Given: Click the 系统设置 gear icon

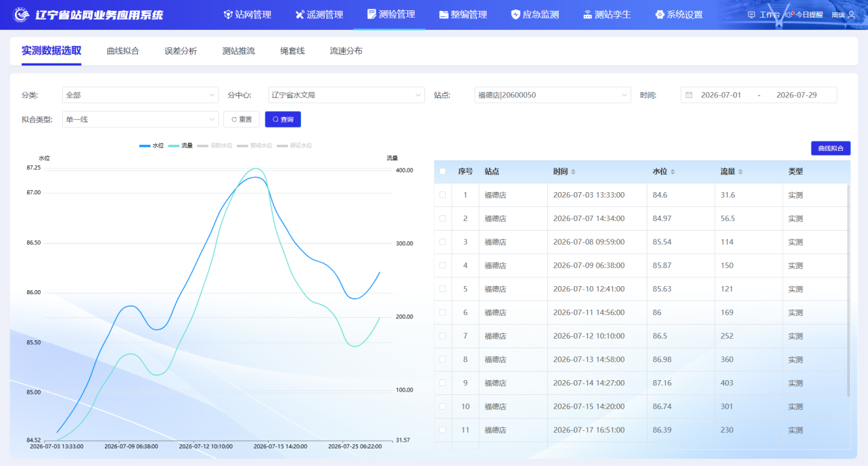Looking at the screenshot, I should point(660,15).
